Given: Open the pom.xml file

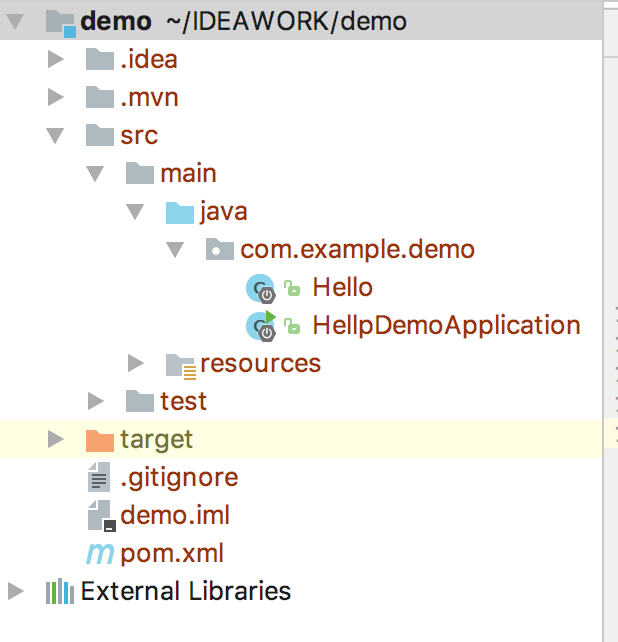Looking at the screenshot, I should pos(172,554).
